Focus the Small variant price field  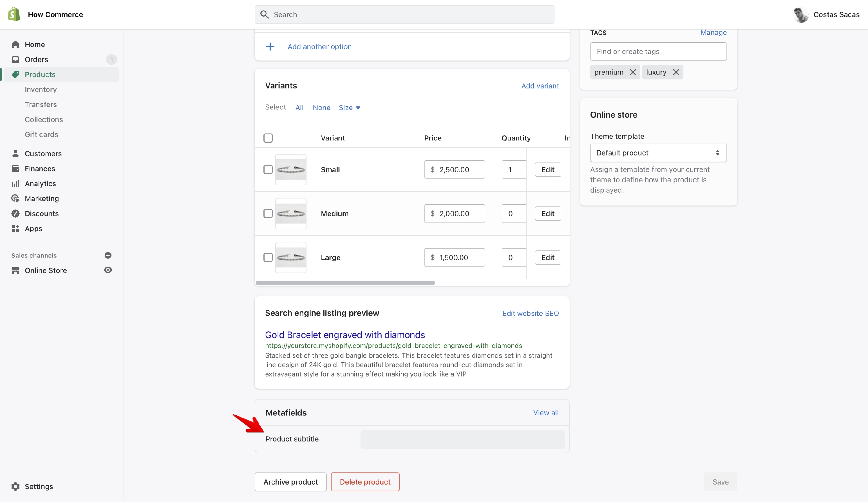coord(454,169)
